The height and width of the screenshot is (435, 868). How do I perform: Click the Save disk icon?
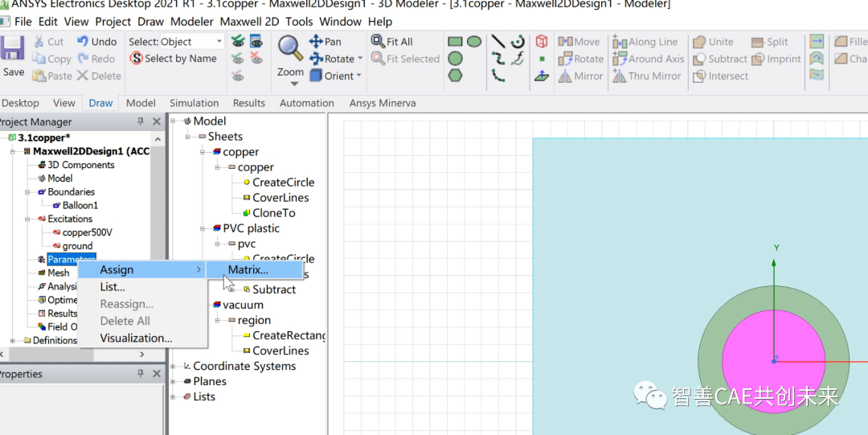click(12, 49)
